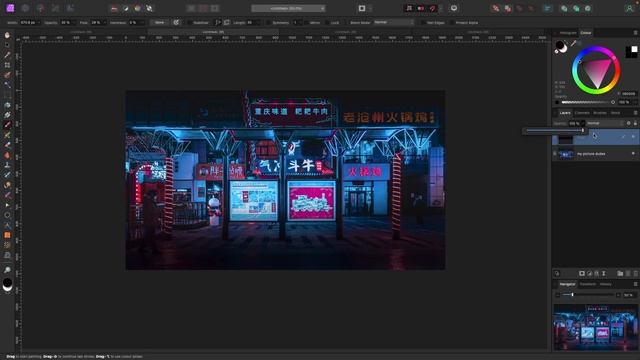Enable the Symmetry checkbox

[269, 22]
